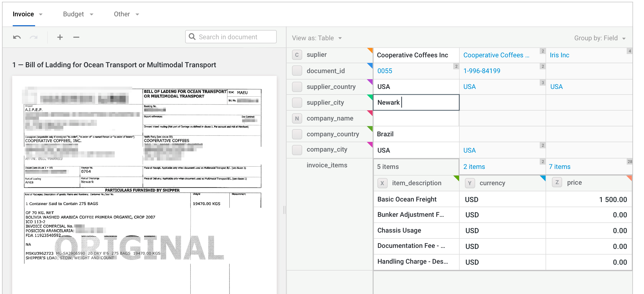
Task: Zoom in on the document with plus
Action: coord(60,37)
